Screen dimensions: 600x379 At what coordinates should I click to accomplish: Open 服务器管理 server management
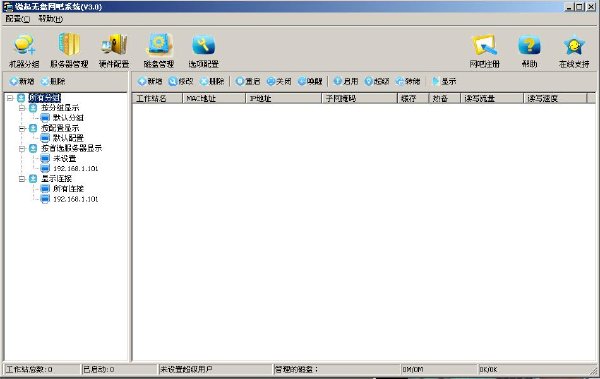69,50
